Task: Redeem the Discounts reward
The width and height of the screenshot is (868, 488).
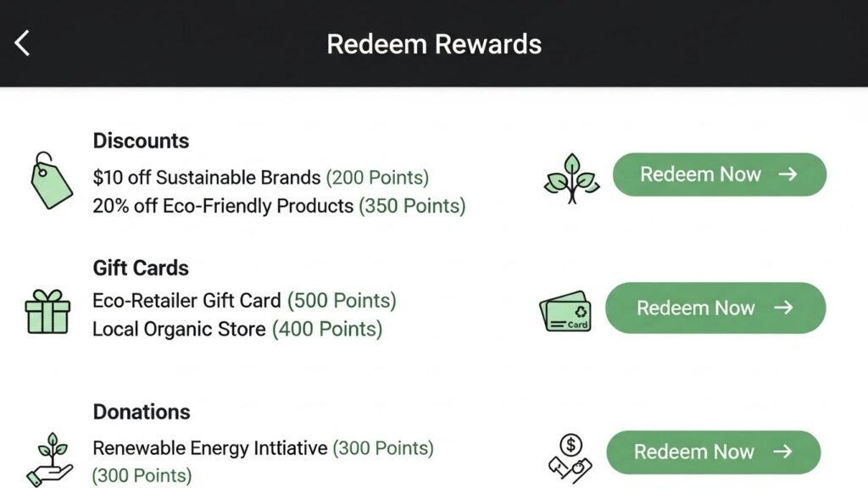Action: 719,174
